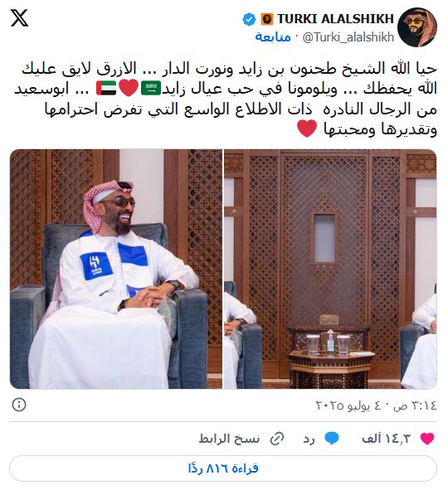Click the رد reply label

(309, 439)
